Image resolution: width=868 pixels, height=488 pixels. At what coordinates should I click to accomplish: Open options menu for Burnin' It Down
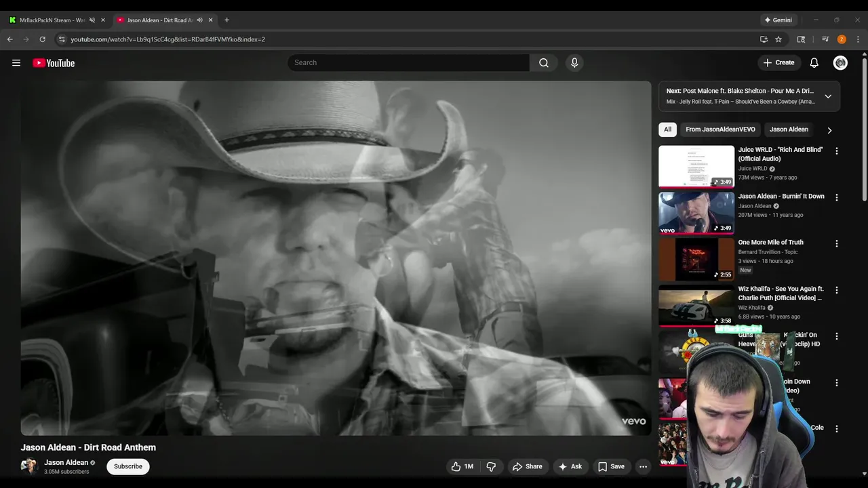(836, 197)
